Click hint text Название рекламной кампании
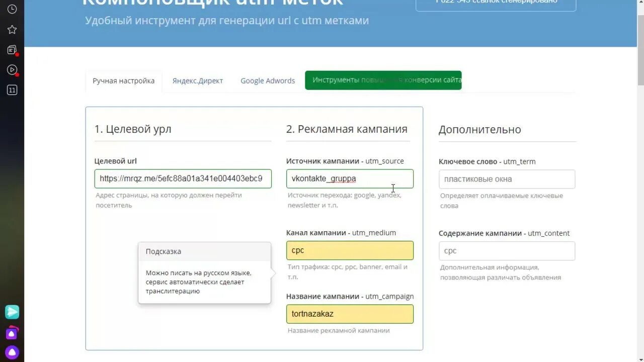This screenshot has width=644, height=362. coord(339,330)
